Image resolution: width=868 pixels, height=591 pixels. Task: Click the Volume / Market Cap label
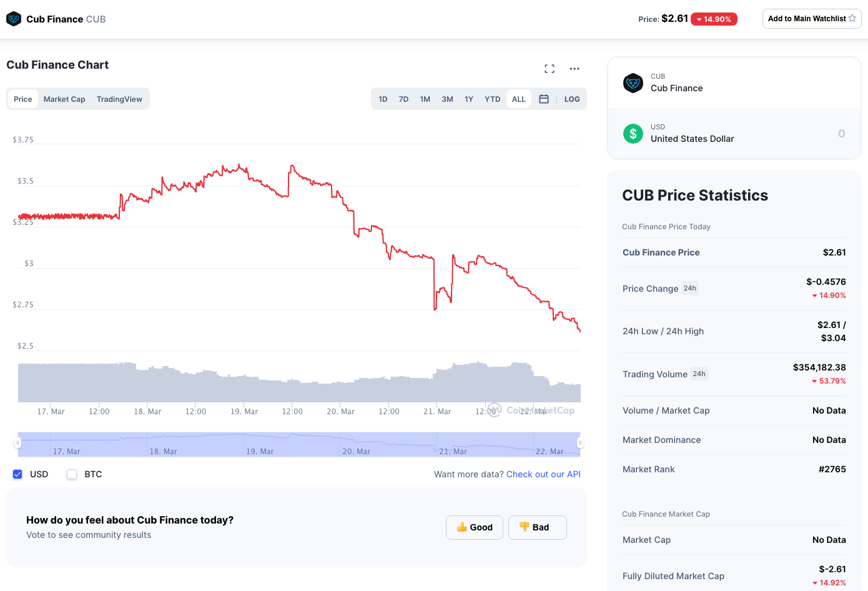coord(666,410)
